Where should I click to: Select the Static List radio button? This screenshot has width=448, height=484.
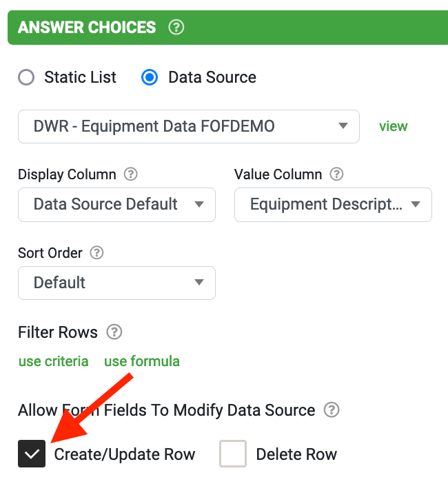pos(26,77)
